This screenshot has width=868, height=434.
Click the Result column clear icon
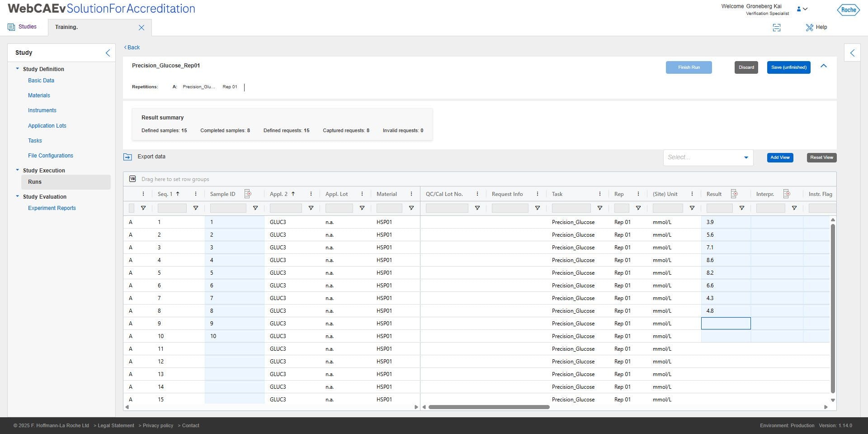tap(734, 194)
